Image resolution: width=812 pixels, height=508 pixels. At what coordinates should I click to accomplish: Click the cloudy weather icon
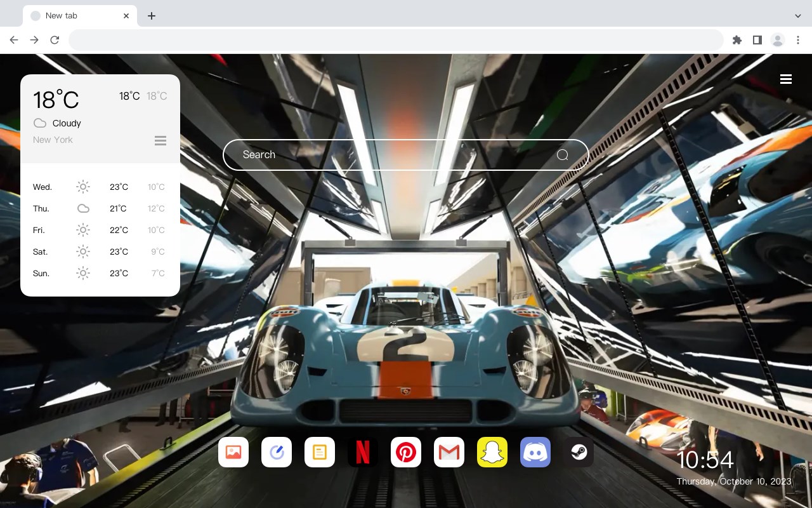40,123
